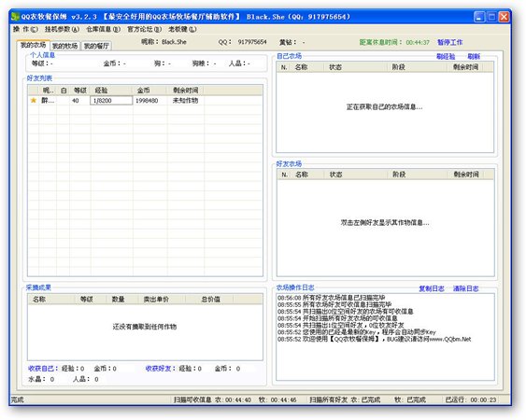Click the QQ number 917975654 in header
This screenshot has height=420, width=526.
point(252,42)
